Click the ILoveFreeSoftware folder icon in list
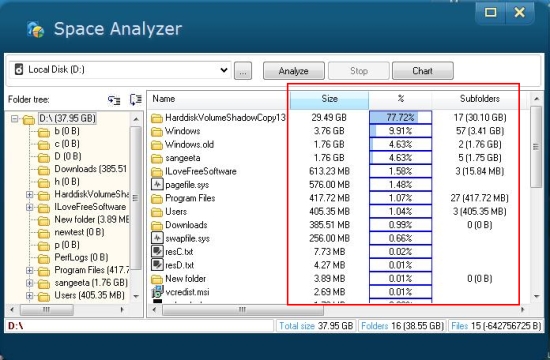Image resolution: width=550 pixels, height=360 pixels. point(157,172)
